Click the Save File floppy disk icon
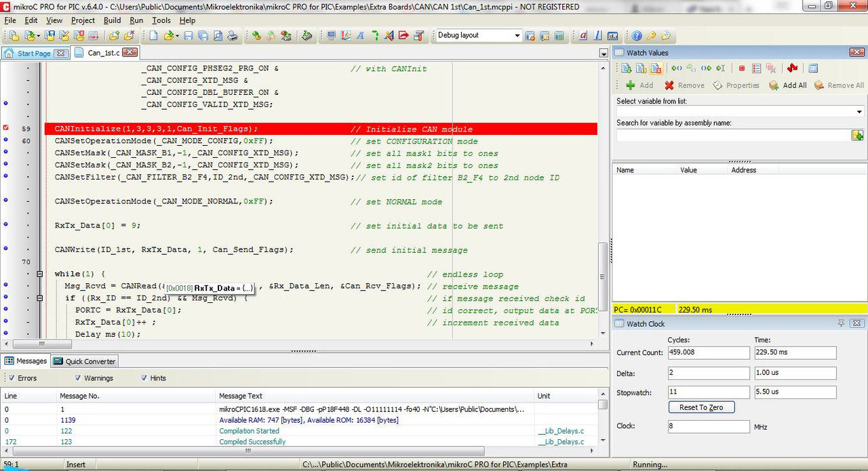This screenshot has width=868, height=471. pos(189,35)
